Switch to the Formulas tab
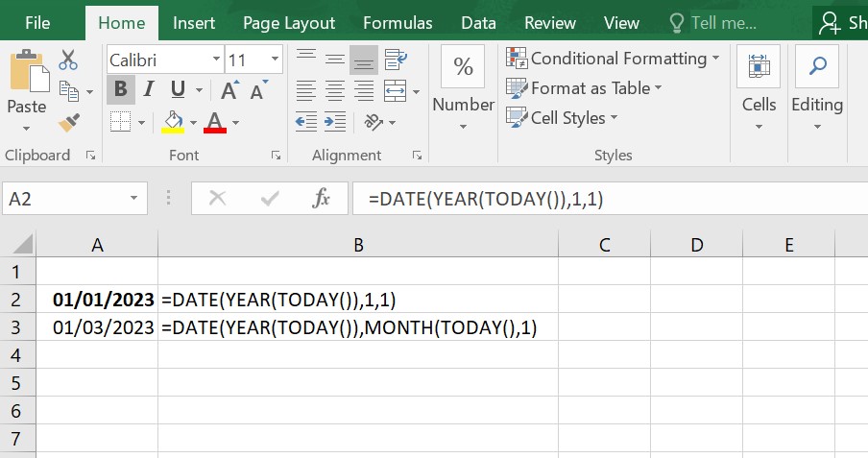The width and height of the screenshot is (868, 458). 398,23
